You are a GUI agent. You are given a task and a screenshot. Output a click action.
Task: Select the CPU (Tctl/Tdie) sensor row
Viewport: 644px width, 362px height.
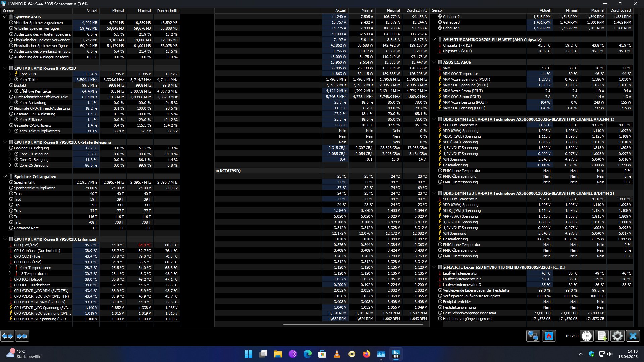point(26,245)
